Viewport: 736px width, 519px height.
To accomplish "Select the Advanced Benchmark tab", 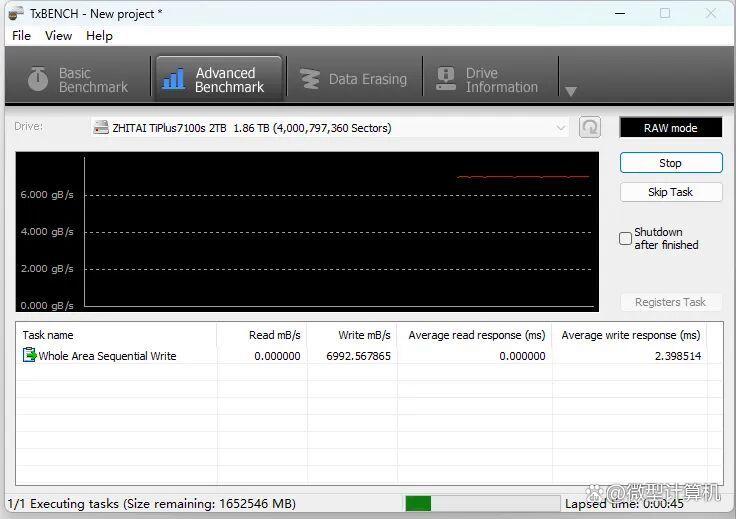I will 219,80.
